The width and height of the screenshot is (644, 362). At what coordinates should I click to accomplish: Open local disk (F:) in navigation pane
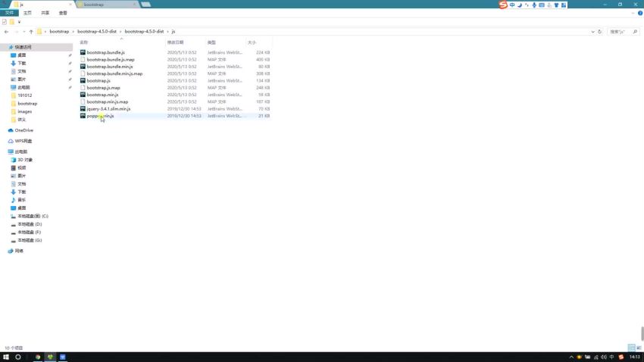click(29, 232)
